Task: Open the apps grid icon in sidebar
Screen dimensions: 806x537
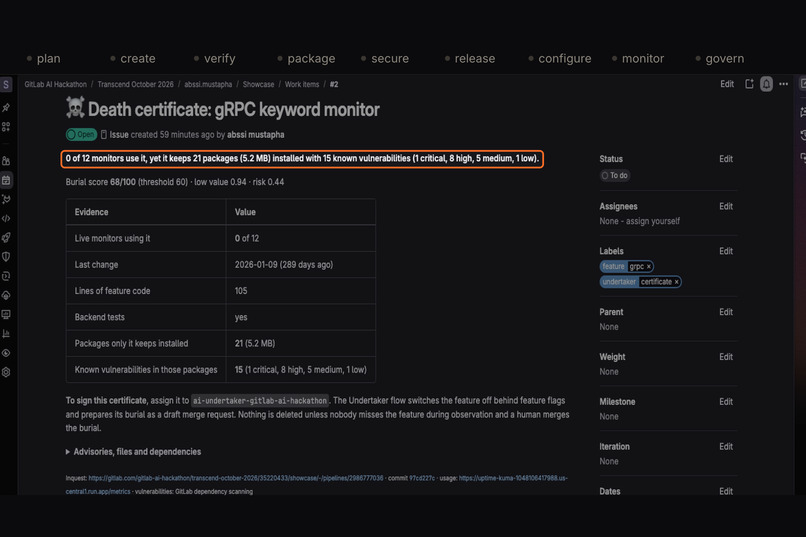Action: pyautogui.click(x=6, y=126)
